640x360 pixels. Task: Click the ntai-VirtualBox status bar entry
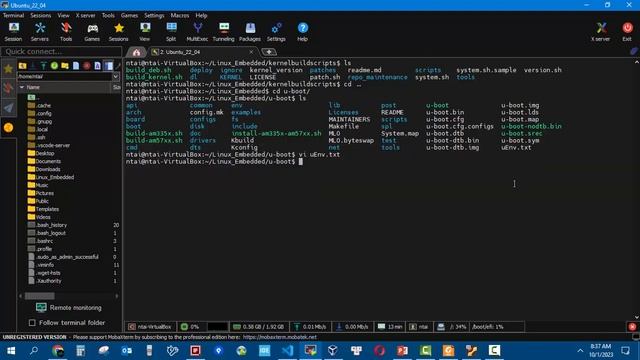[150, 327]
